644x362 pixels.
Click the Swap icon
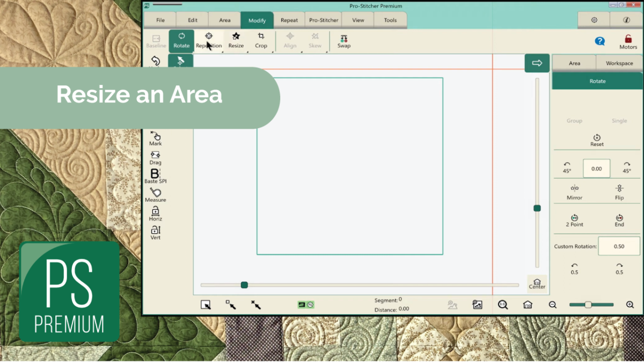pos(344,41)
